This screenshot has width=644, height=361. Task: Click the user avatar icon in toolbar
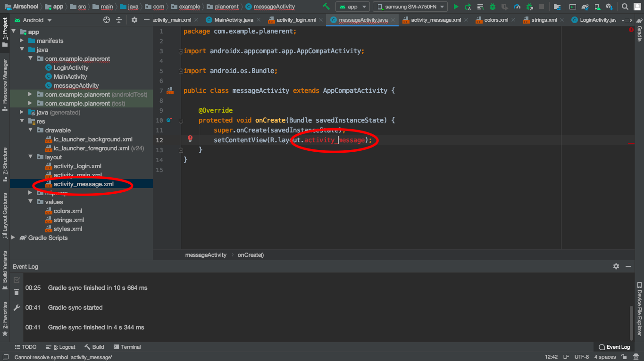637,7
